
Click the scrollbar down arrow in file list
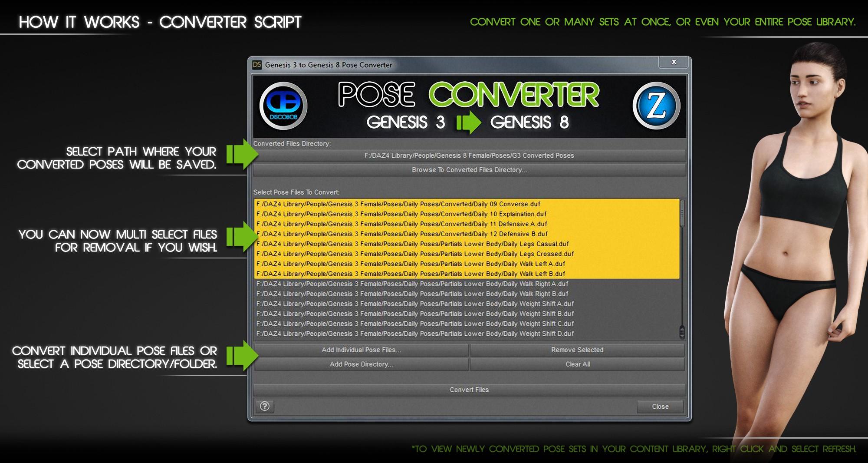682,335
